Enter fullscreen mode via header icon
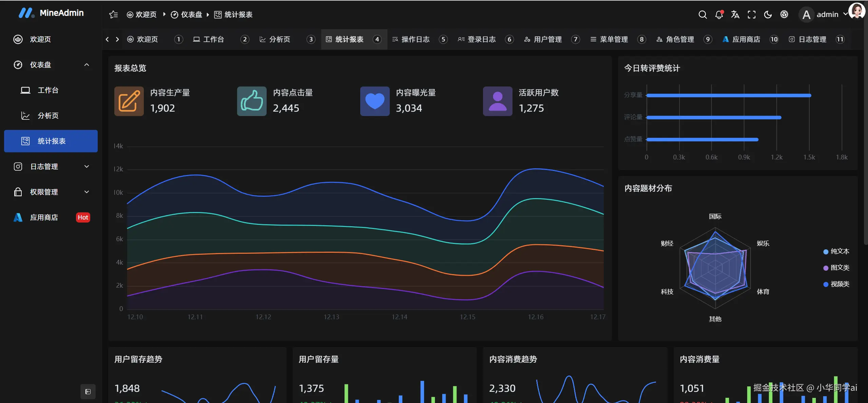Screen dimensions: 868x403 (x=751, y=15)
